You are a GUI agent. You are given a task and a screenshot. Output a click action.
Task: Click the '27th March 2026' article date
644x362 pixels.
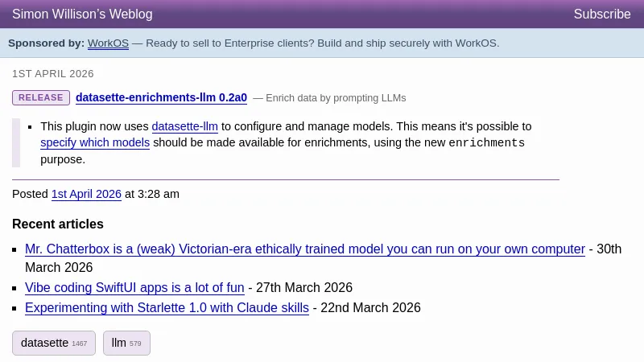[x=304, y=288]
